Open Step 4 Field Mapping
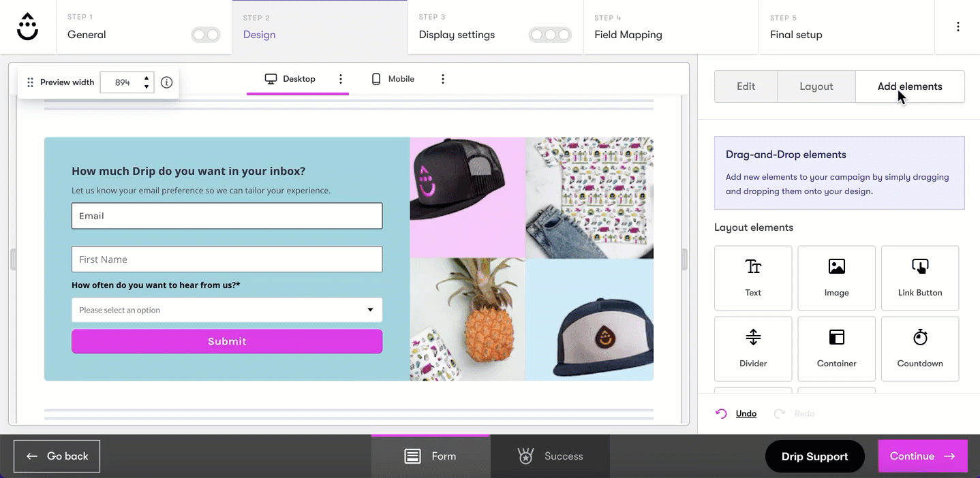Image resolution: width=980 pixels, height=478 pixels. 671,27
